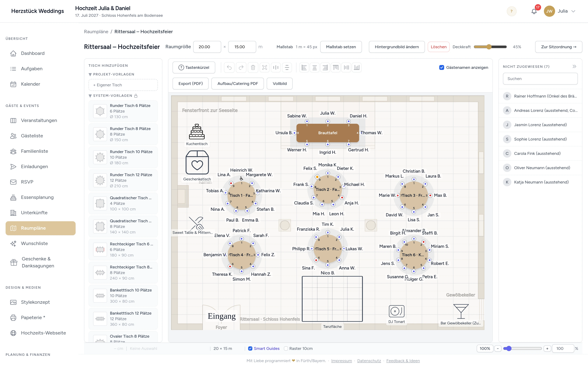Click the Export (PDF) button
Screen dimensions: 588x367
click(x=191, y=84)
